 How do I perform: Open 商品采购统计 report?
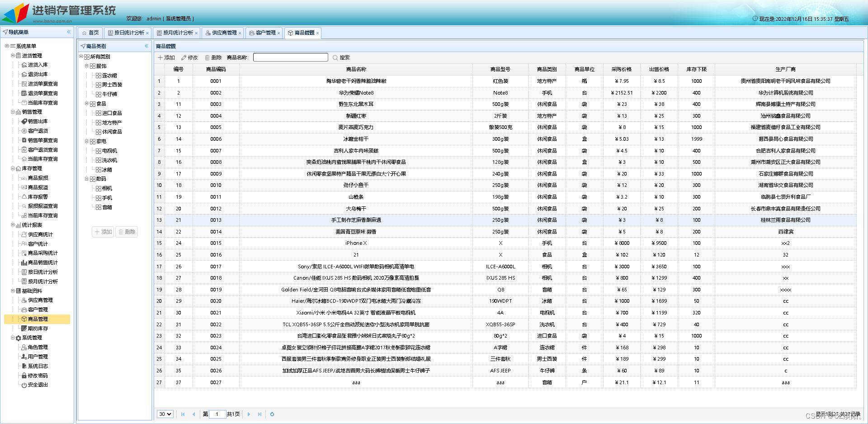coord(42,253)
